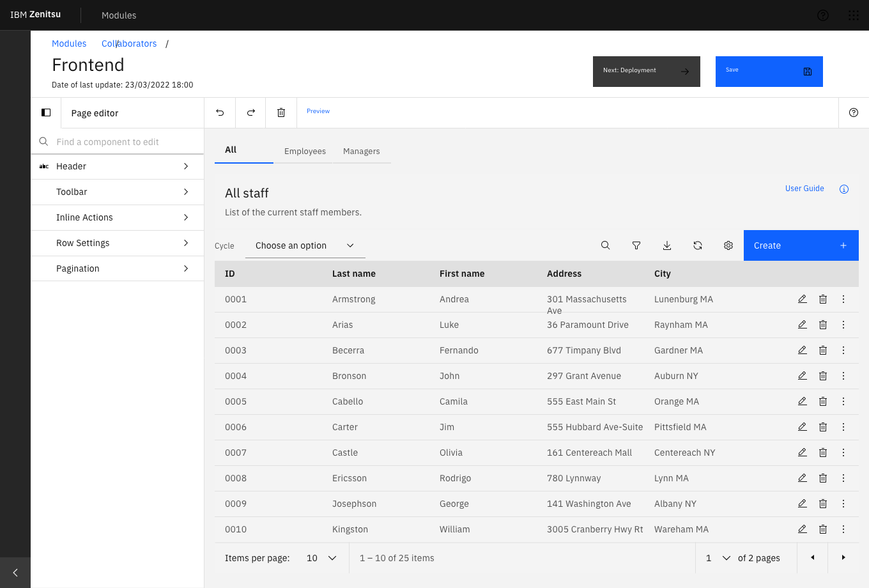The image size is (869, 588).
Task: Go to the next page of results
Action: 843,558
